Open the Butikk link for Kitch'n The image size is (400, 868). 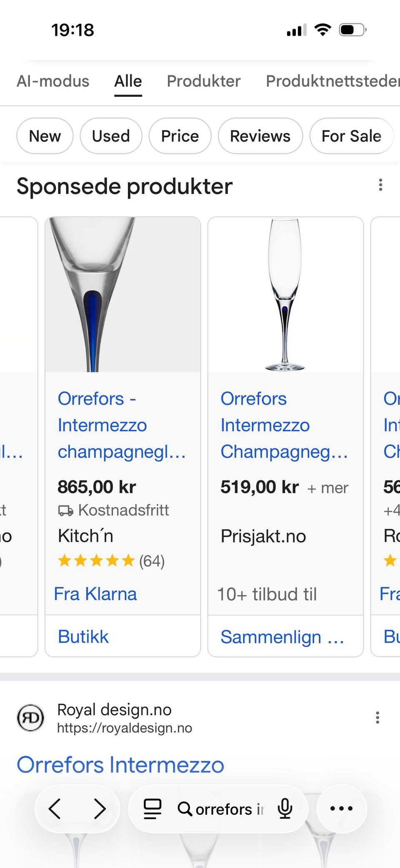pos(83,637)
